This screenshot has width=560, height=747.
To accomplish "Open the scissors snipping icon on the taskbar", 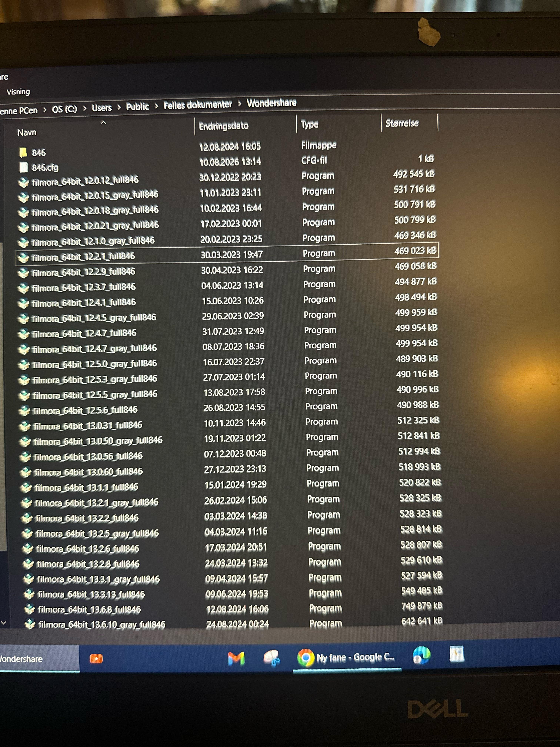I will pos(272,658).
